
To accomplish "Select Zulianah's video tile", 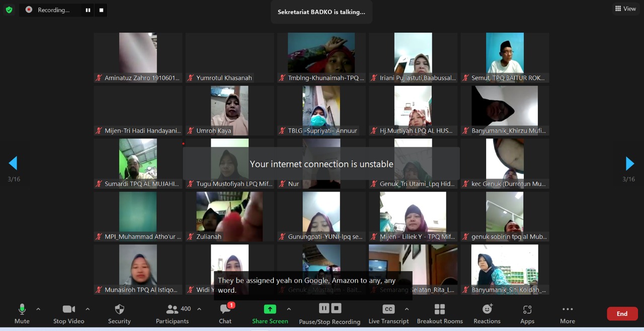I will tap(229, 217).
